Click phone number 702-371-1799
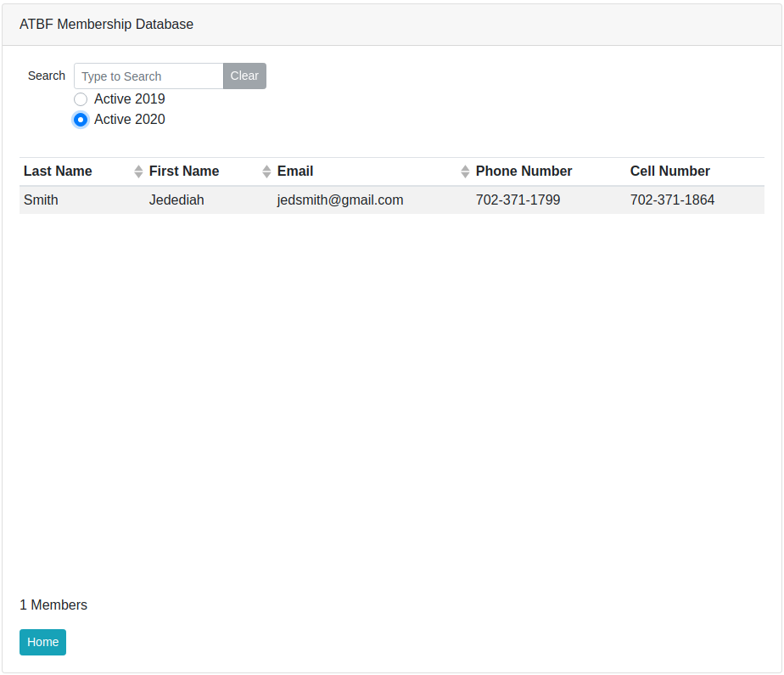 518,200
